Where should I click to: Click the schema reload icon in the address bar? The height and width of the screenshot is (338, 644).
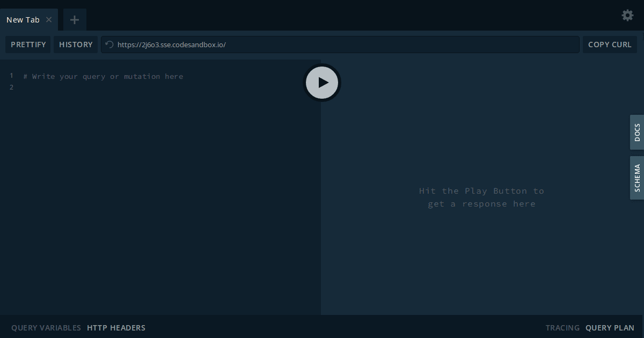(x=109, y=45)
